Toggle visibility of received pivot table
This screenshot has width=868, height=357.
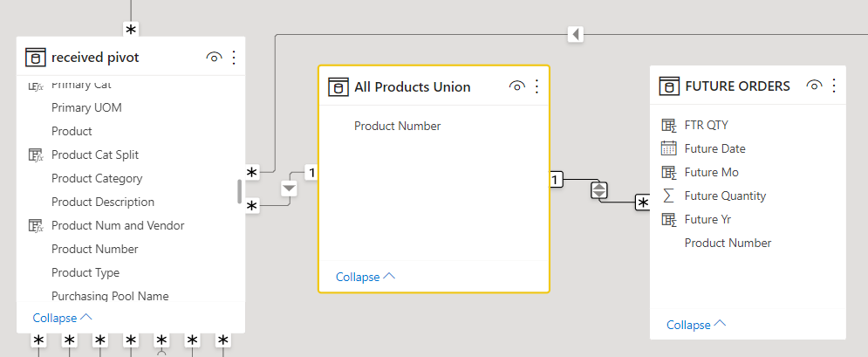pos(214,57)
